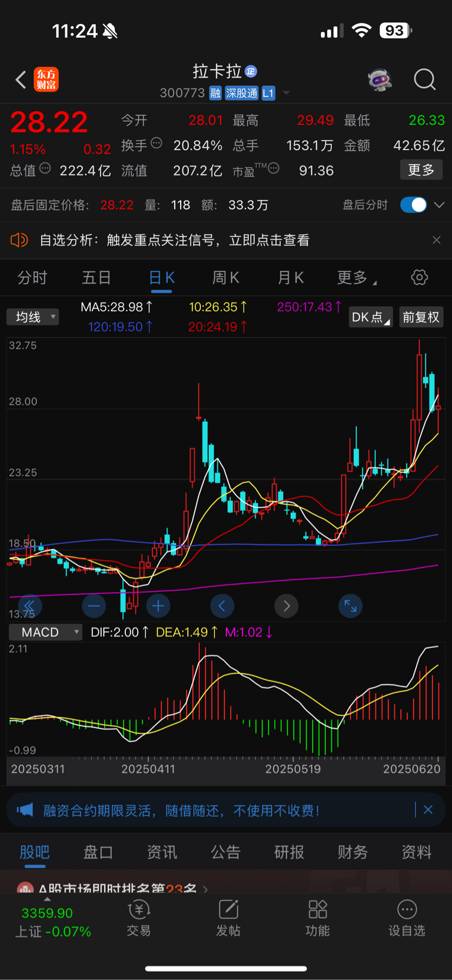The image size is (452, 980).
Task: Tap the speaker alert icon
Action: pyautogui.click(x=19, y=240)
